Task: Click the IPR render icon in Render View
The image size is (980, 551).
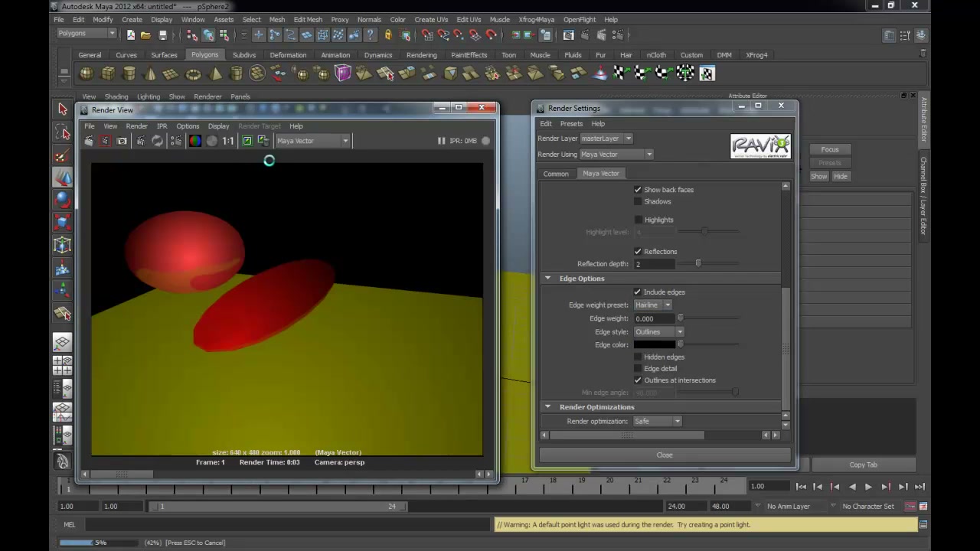Action: 141,141
